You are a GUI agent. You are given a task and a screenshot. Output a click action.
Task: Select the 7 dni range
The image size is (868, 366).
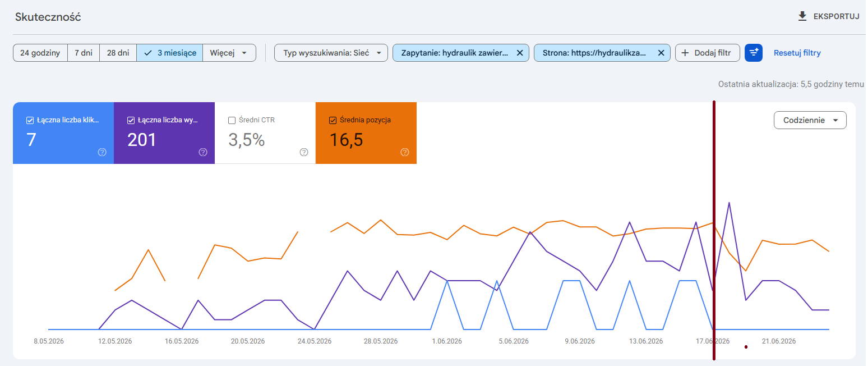coord(84,53)
